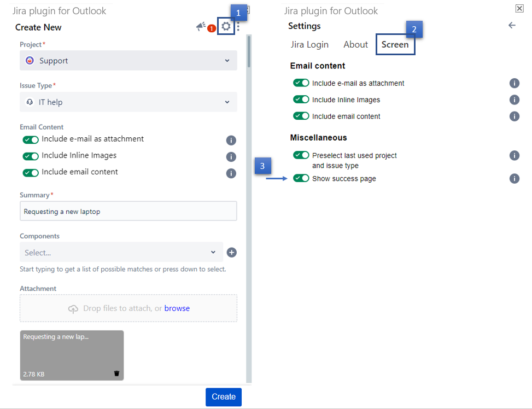
Task: Click info icon beside Include Inline Images in Create New
Action: tap(231, 157)
